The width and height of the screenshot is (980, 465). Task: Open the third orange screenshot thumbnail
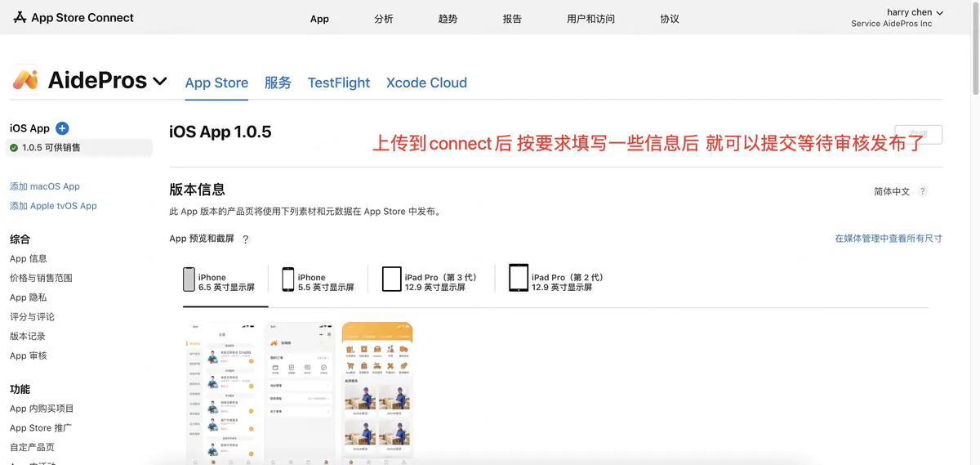click(x=377, y=394)
